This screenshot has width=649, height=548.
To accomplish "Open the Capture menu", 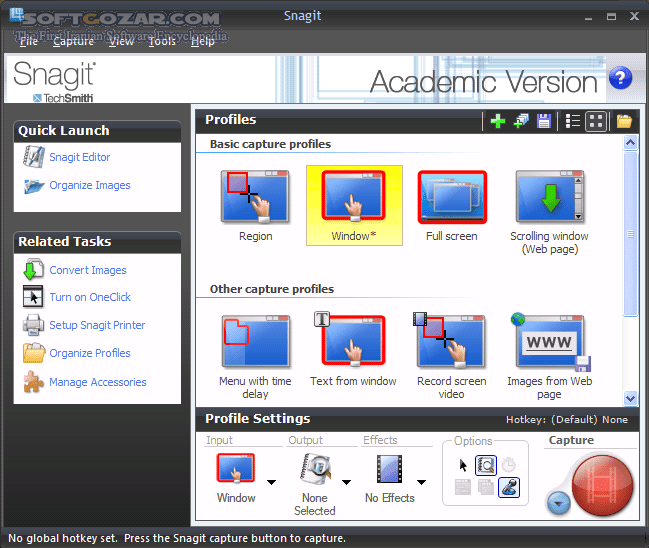I will (x=73, y=41).
